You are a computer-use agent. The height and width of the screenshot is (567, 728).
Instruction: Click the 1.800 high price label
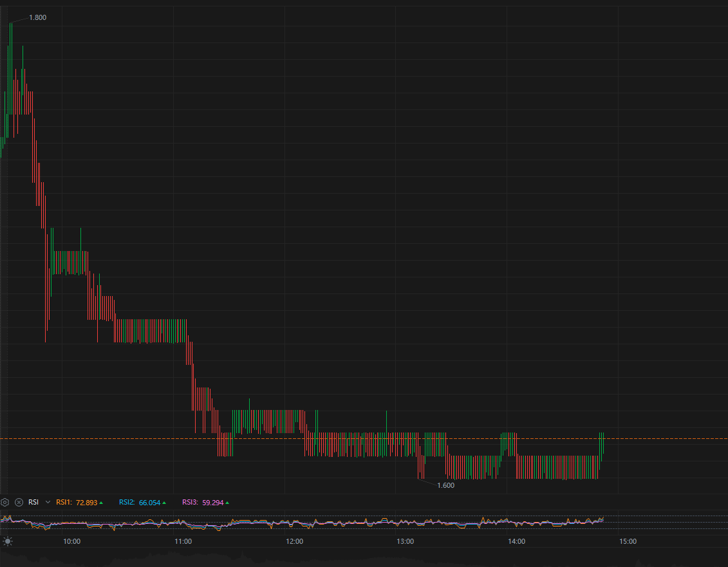pyautogui.click(x=37, y=17)
